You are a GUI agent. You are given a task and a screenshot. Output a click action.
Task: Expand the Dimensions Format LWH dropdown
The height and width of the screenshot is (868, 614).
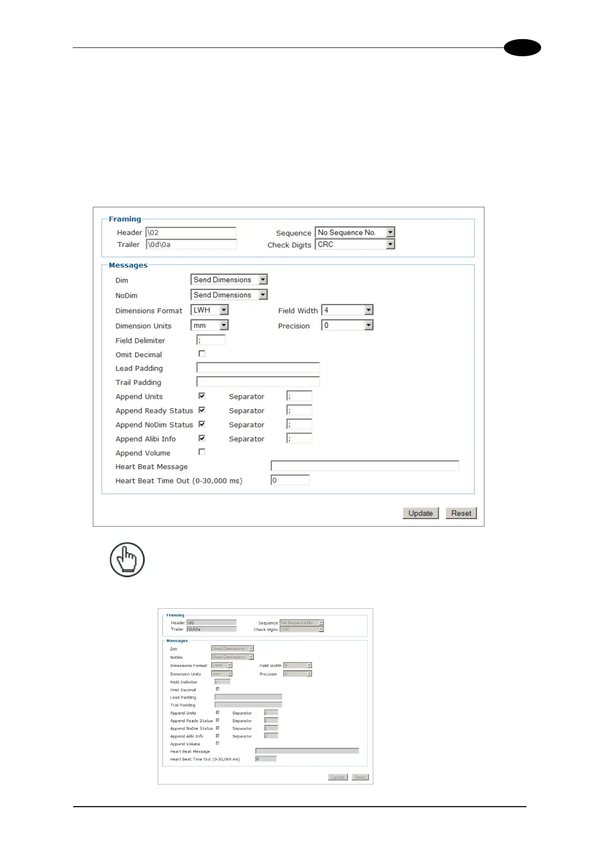point(209,310)
